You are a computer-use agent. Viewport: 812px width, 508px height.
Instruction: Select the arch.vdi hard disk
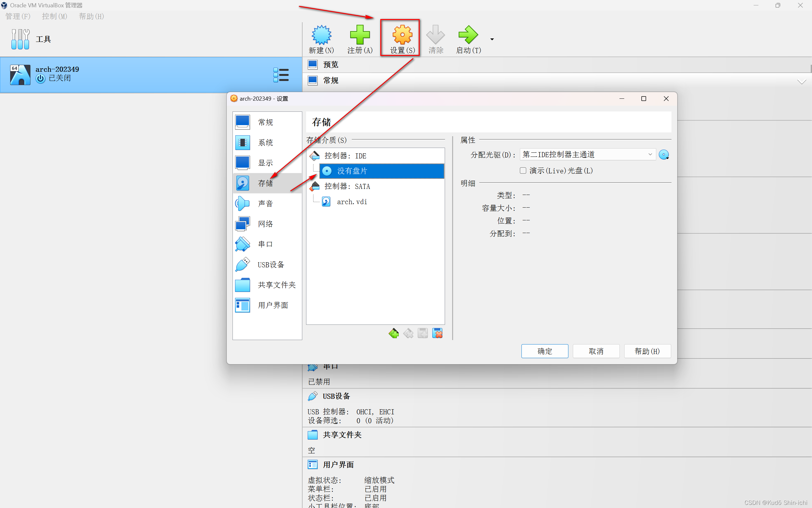coord(382,202)
